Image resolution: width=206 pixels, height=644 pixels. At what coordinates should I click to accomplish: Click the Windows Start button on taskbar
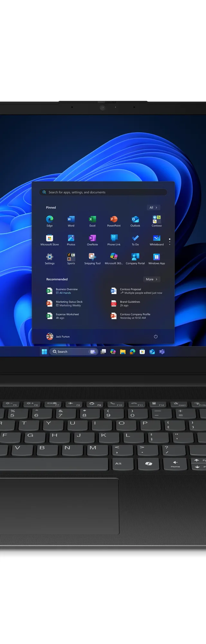44,352
